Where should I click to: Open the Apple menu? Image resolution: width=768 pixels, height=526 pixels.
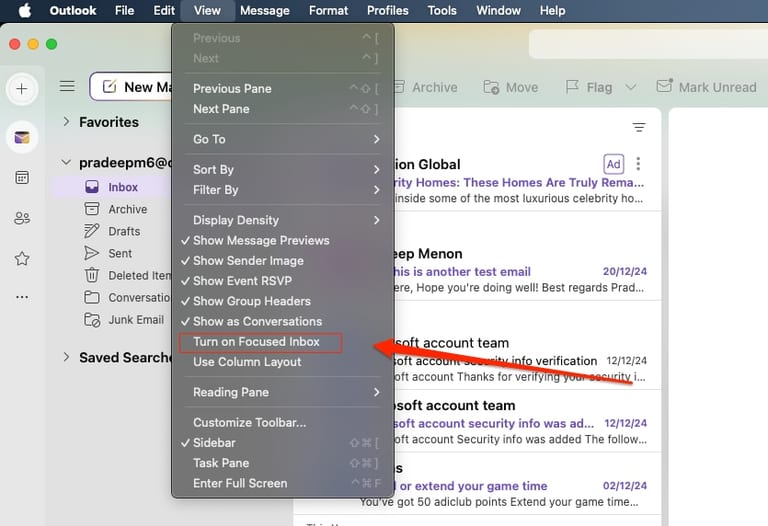tap(25, 10)
